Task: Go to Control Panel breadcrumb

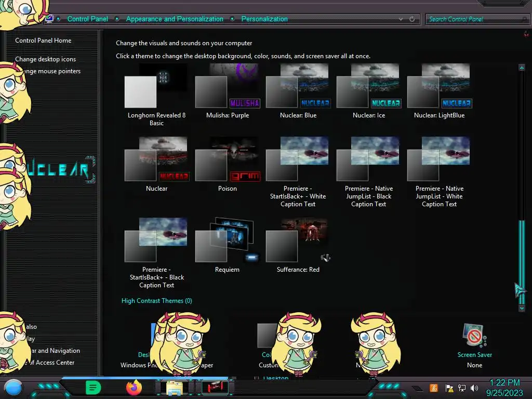Action: [87, 19]
